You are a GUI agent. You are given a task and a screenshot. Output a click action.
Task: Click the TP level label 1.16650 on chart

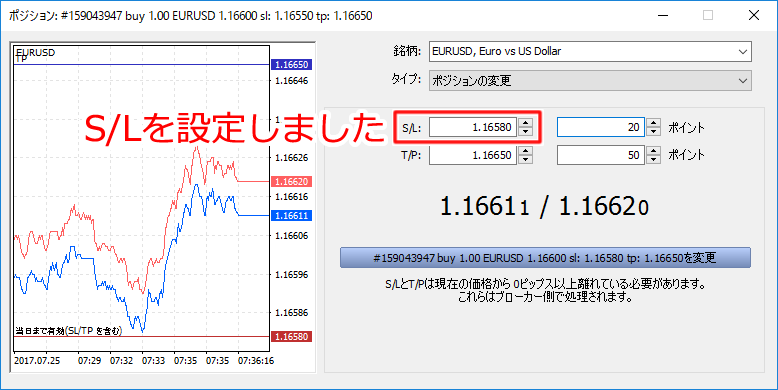[x=291, y=65]
